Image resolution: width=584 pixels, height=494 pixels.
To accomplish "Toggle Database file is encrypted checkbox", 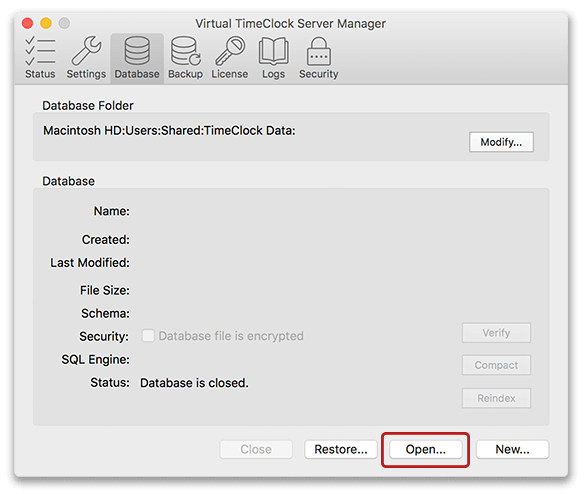I will [148, 336].
